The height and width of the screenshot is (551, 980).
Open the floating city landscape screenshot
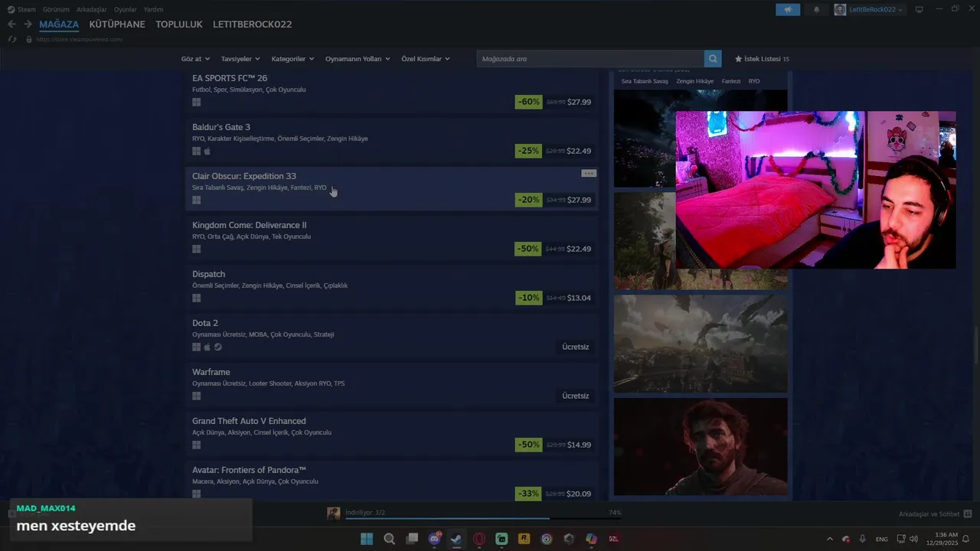(x=701, y=344)
